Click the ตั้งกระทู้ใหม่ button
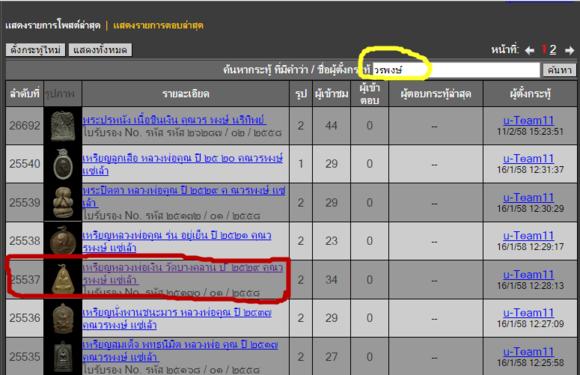580x375 pixels. click(36, 50)
